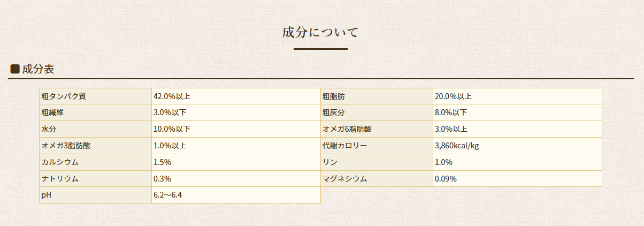The image size is (644, 226).
Task: Click the pH value 6.2〜6.4 cell
Action: (x=236, y=195)
